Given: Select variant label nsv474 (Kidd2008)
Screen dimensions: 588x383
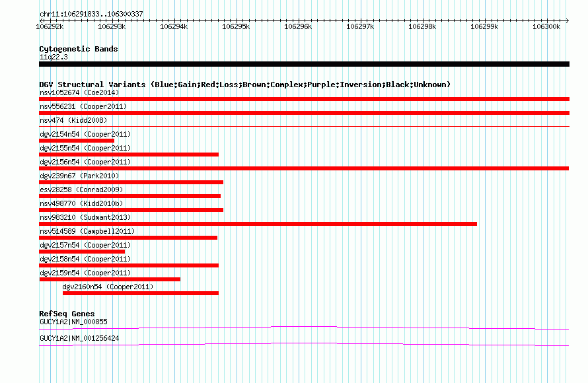Looking at the screenshot, I should pyautogui.click(x=73, y=120).
